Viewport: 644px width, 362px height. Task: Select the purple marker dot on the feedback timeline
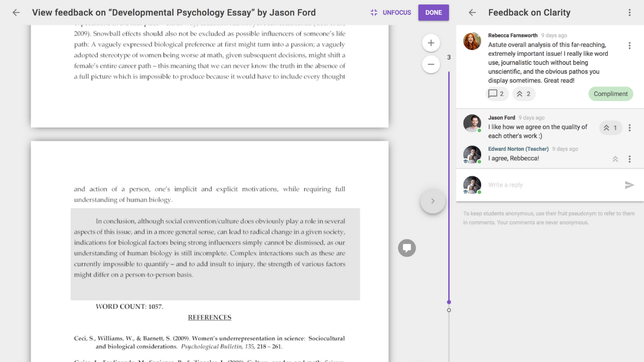tap(449, 302)
